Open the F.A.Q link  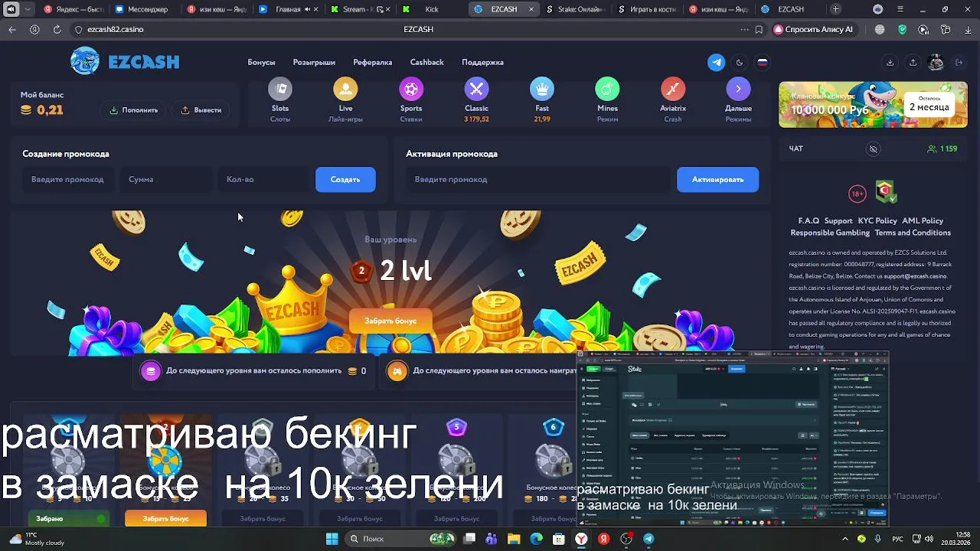808,221
